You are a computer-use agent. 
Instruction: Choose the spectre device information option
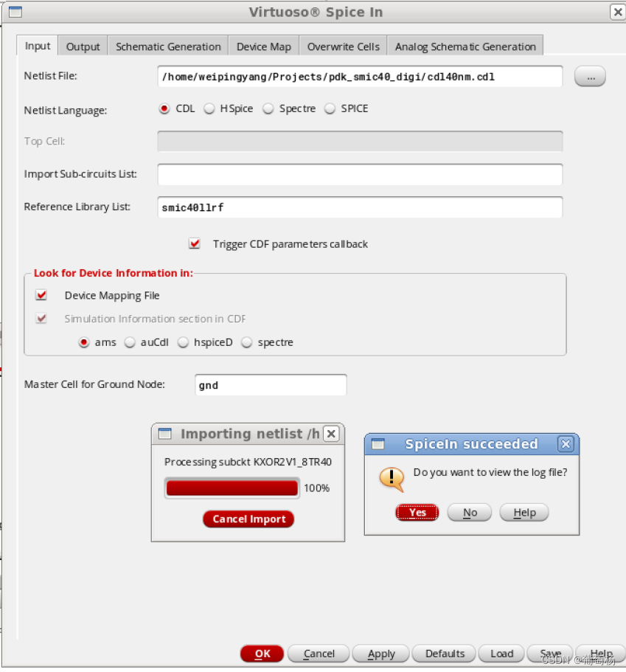247,342
